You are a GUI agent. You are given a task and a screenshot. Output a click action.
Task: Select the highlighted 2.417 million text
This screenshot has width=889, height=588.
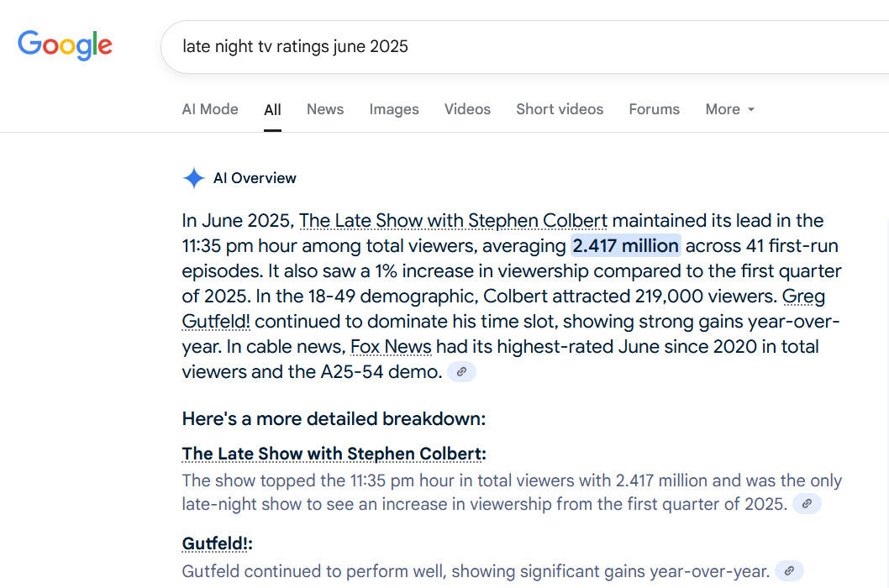(625, 245)
